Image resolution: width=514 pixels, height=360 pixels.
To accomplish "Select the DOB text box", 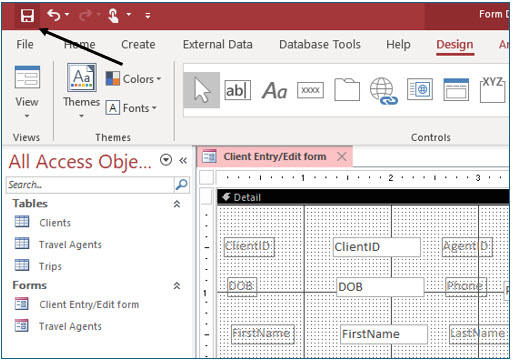I will [380, 287].
